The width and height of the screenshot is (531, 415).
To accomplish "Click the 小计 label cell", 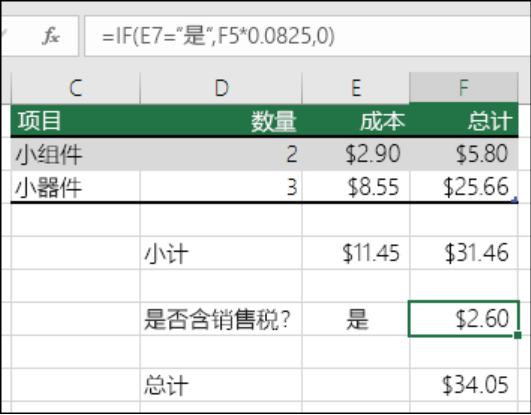I will (x=221, y=253).
